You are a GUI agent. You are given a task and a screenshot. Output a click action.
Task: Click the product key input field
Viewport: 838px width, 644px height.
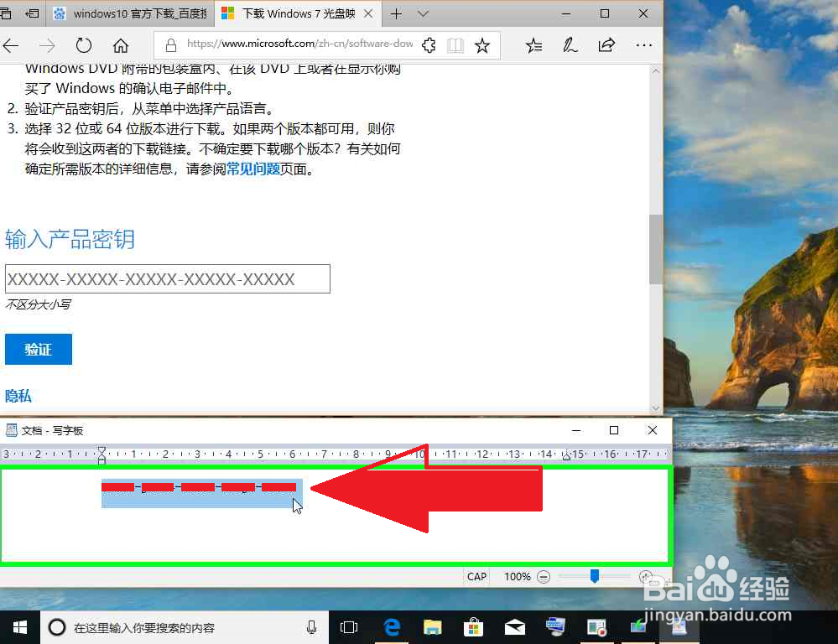[168, 279]
